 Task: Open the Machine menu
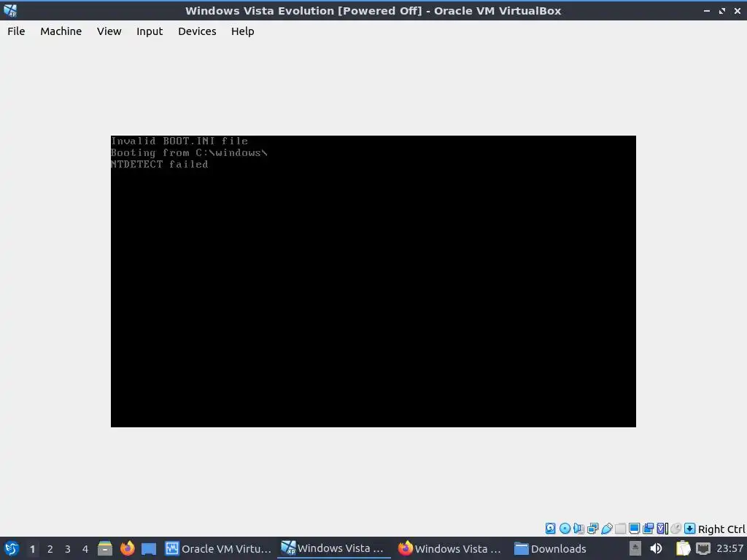click(61, 31)
